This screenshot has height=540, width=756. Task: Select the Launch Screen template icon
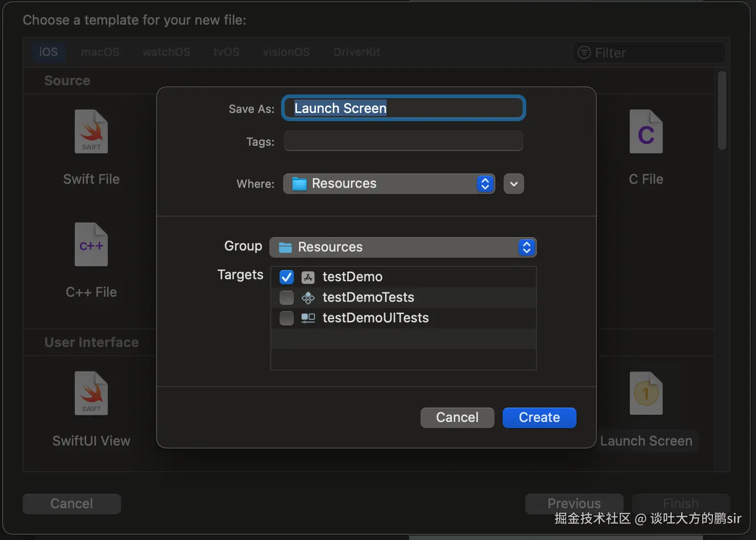pos(646,393)
